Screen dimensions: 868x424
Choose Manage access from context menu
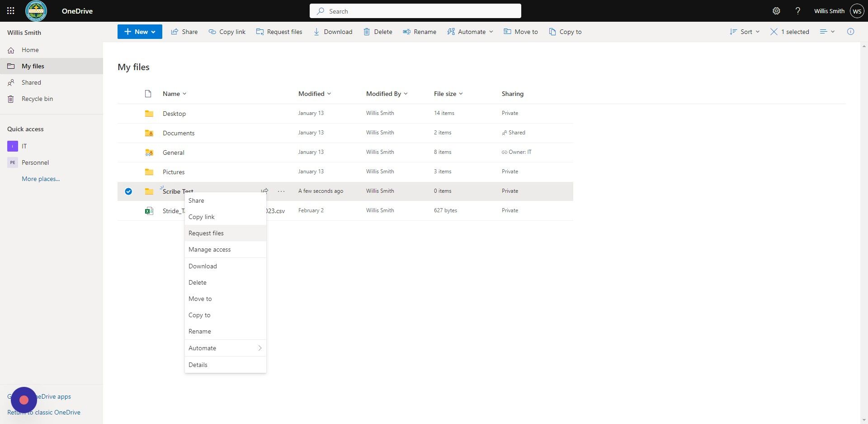(x=209, y=249)
